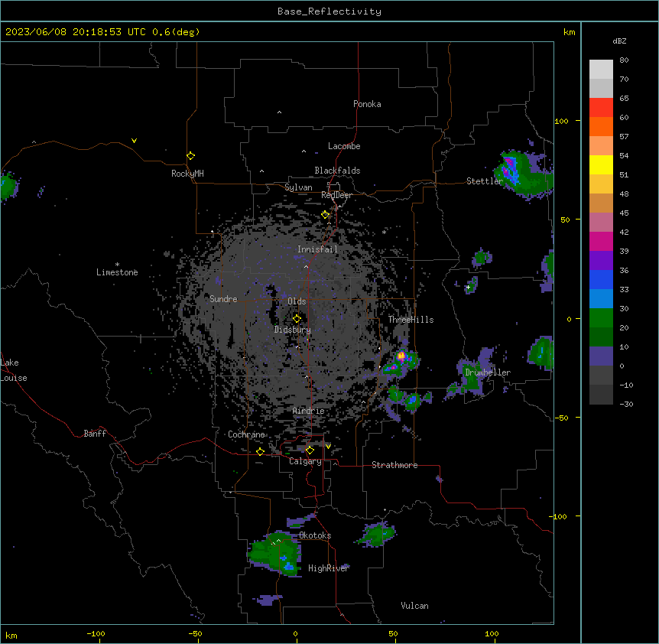Select the magenta 39-42 dBZ legend swatch
The width and height of the screenshot is (659, 644).
pos(601,241)
